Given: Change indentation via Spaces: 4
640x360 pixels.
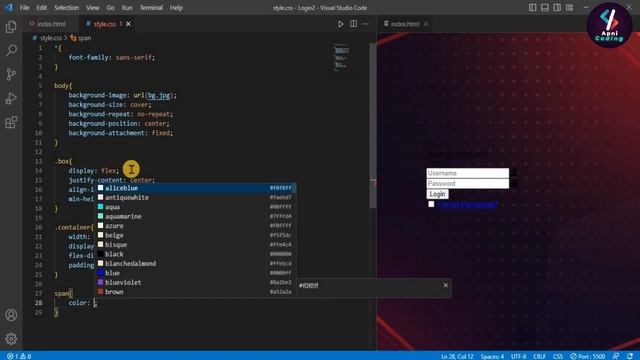Looking at the screenshot, I should [492, 356].
